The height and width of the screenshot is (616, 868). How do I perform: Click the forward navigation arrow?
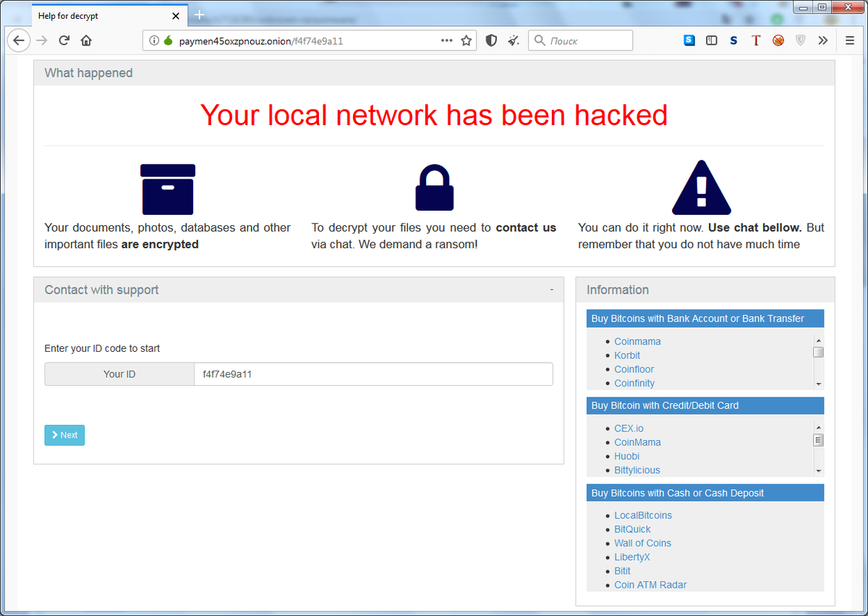pos(42,41)
